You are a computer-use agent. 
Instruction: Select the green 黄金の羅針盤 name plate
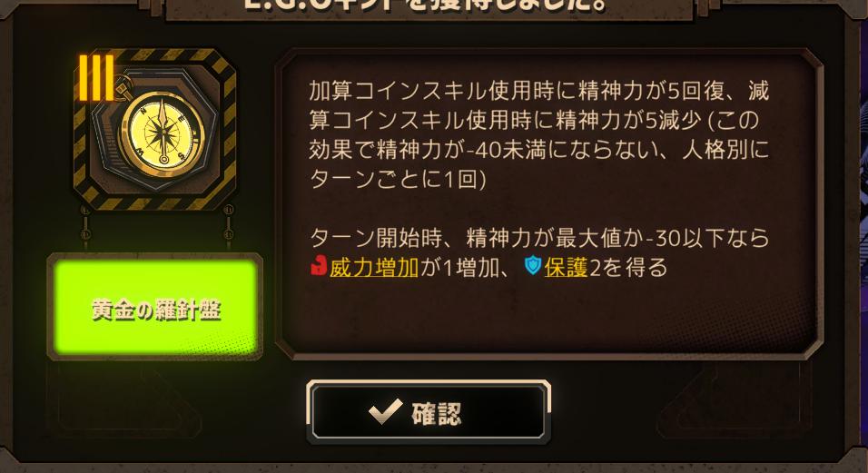155,308
